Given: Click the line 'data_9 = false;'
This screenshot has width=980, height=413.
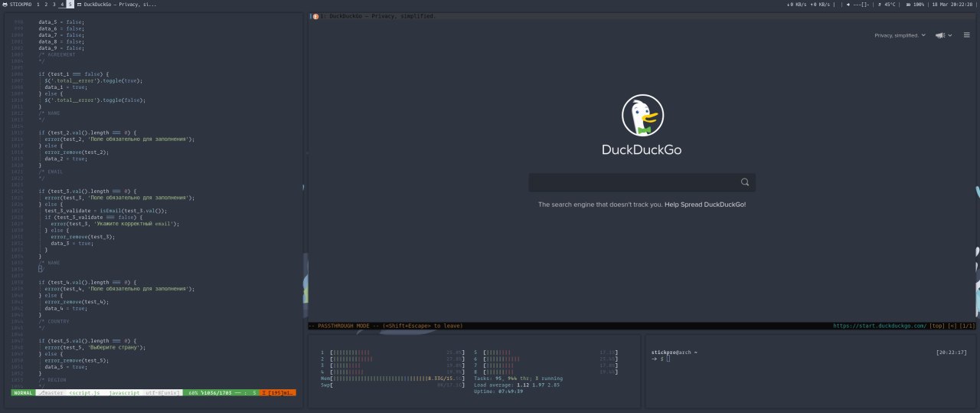Looking at the screenshot, I should (62, 48).
